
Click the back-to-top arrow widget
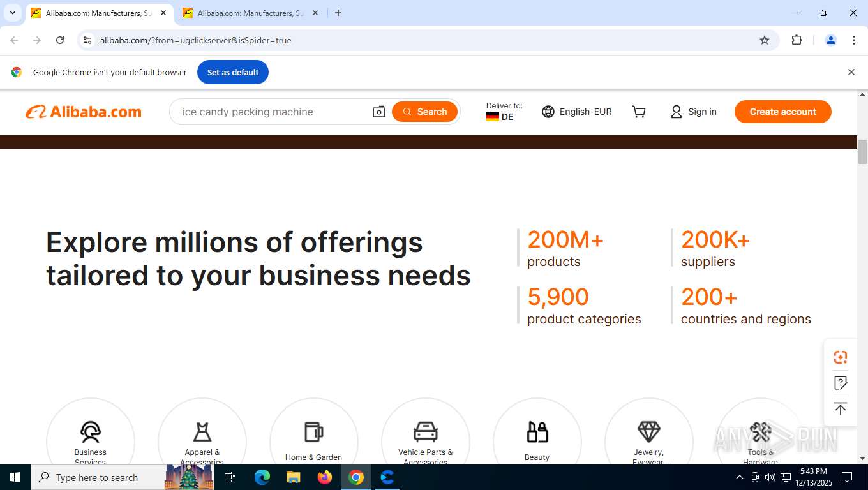point(841,408)
